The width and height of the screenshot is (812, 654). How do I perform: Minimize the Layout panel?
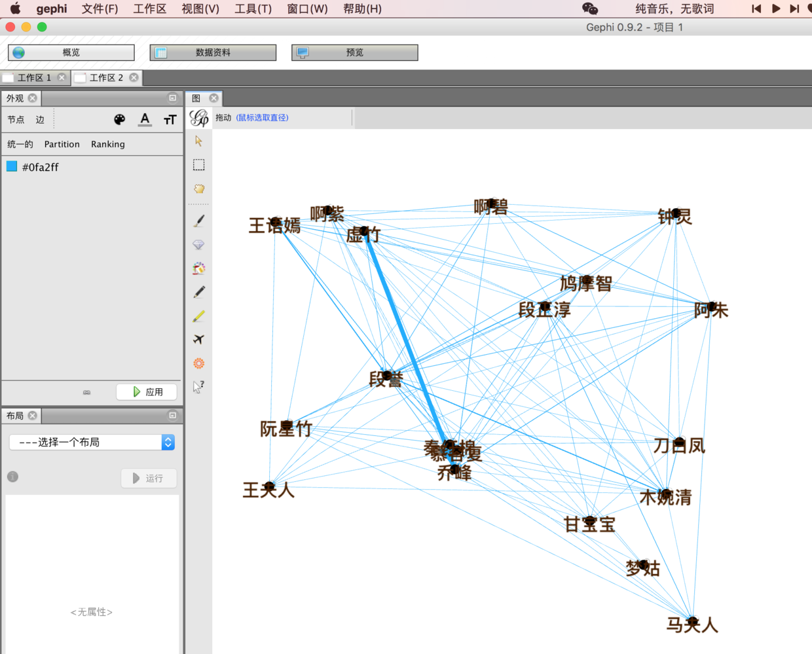click(x=173, y=415)
